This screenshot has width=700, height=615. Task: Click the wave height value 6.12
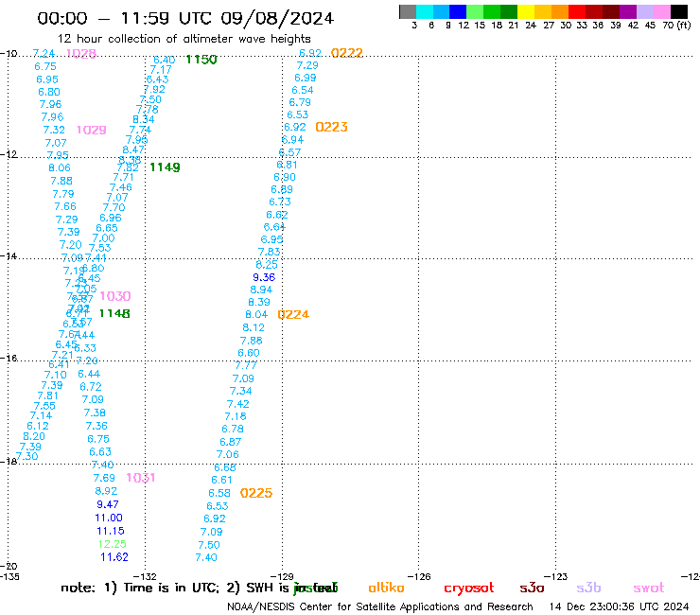coord(38,426)
